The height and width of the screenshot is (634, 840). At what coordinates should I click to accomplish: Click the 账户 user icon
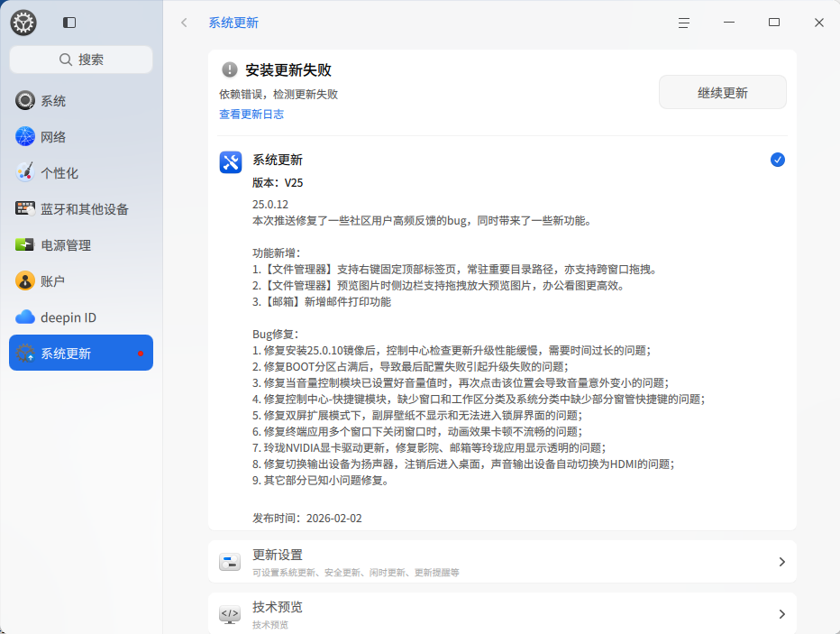tap(25, 281)
